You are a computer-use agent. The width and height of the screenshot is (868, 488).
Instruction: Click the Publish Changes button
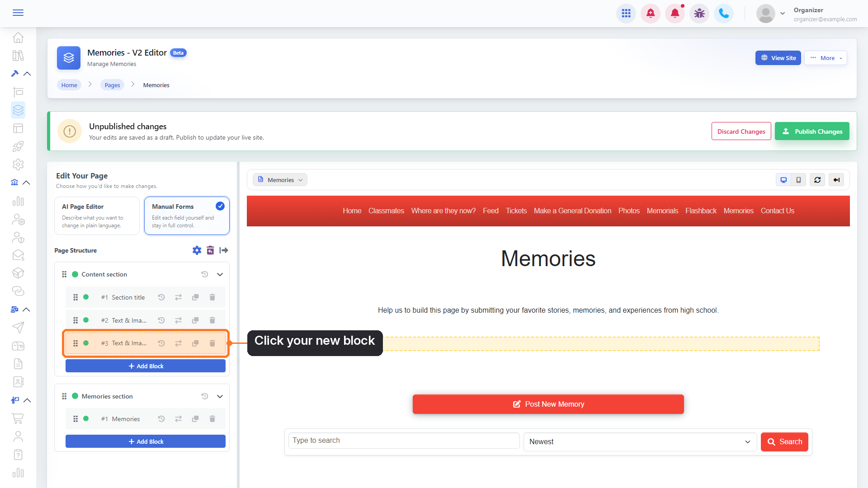pos(812,131)
